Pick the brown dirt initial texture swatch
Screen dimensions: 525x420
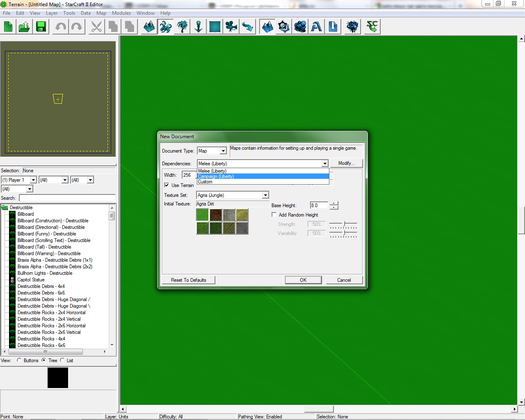[216, 215]
